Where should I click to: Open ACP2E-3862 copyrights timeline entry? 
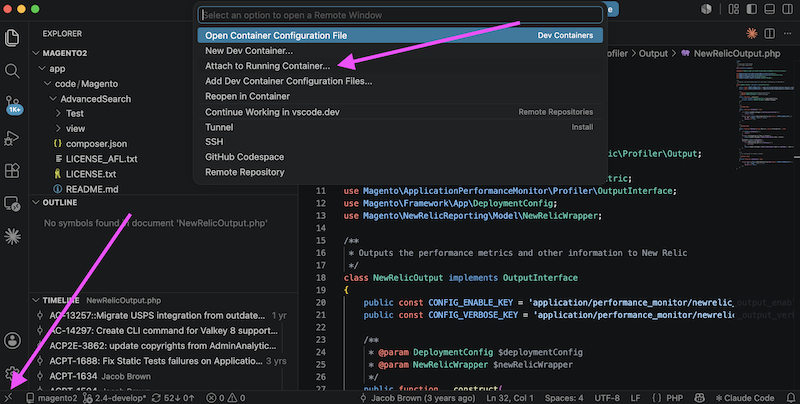[163, 346]
